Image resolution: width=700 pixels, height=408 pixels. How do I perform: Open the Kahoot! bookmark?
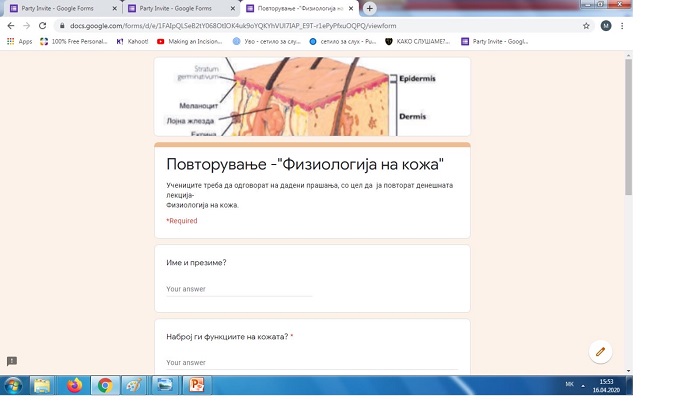(x=132, y=41)
